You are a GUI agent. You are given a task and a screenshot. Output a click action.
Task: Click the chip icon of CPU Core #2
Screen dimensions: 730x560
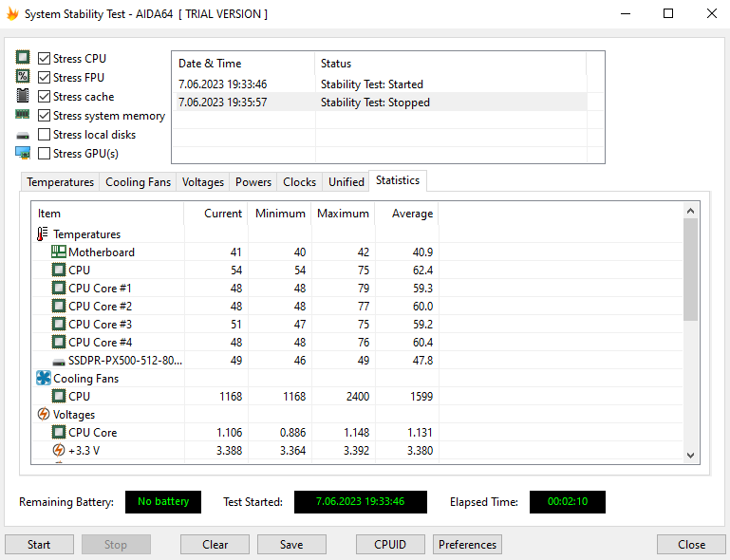58,307
